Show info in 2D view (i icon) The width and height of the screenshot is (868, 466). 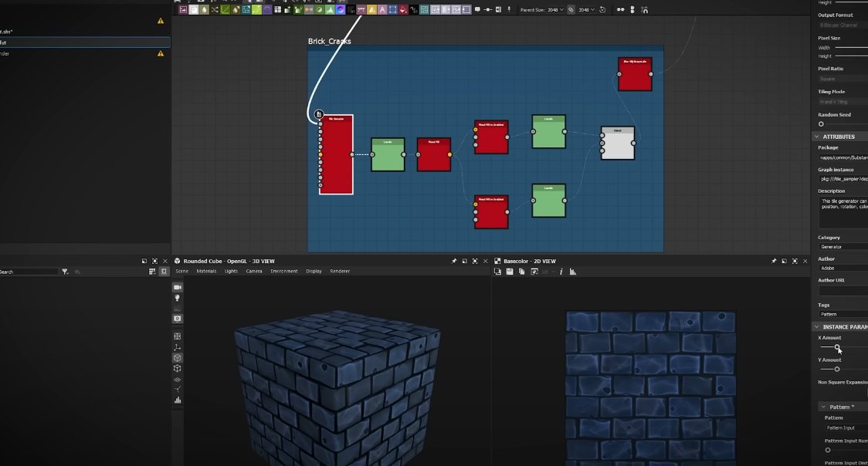(561, 272)
